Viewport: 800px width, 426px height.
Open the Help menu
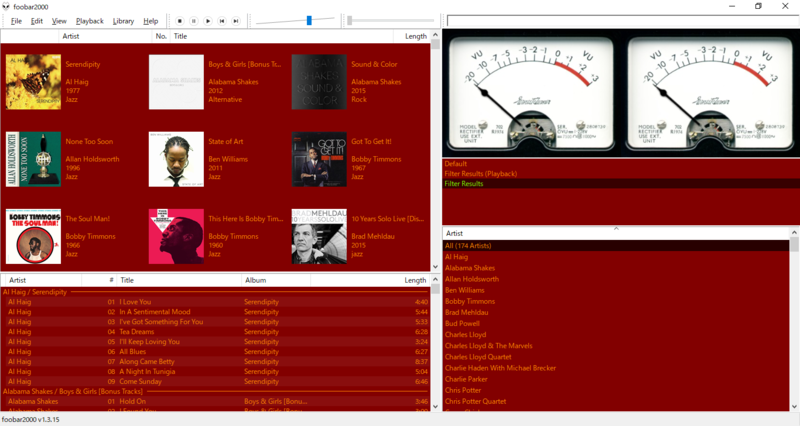[151, 21]
